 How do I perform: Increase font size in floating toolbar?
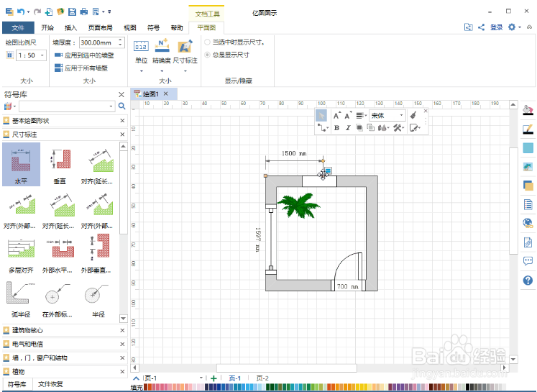(x=337, y=116)
